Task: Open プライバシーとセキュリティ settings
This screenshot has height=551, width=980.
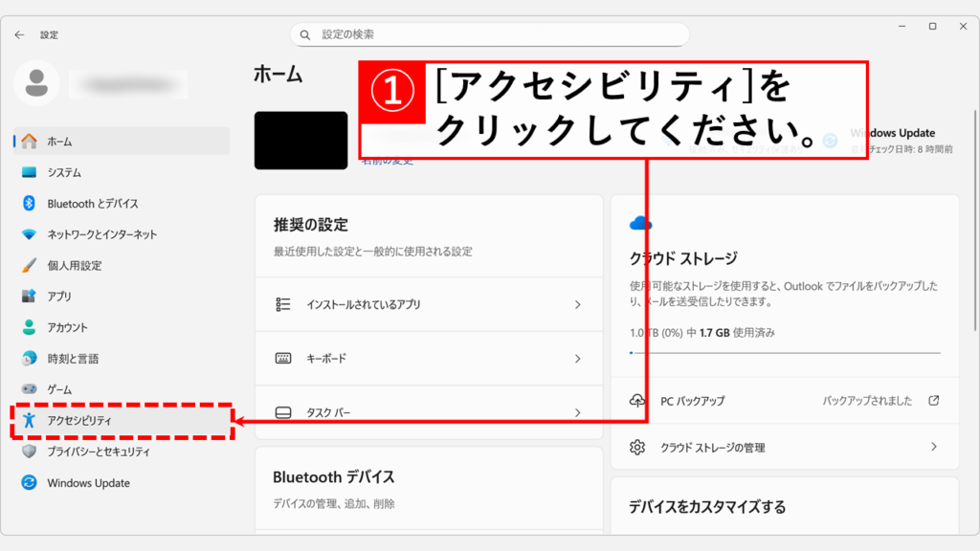Action: click(x=98, y=452)
